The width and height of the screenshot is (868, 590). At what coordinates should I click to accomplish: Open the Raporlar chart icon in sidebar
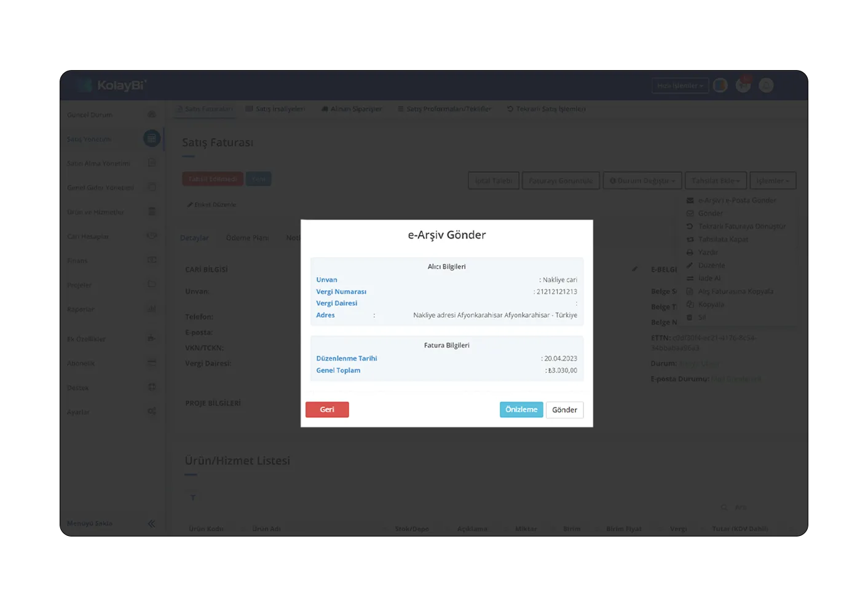pyautogui.click(x=152, y=309)
